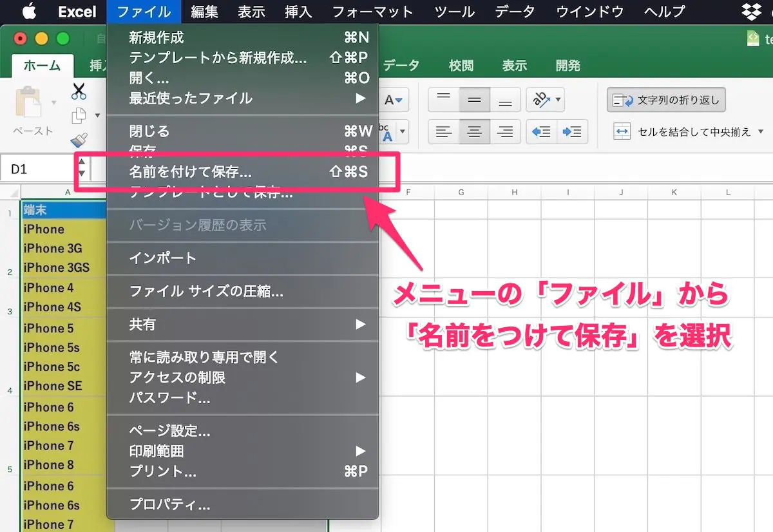
Task: Choose パスワード... menu item
Action: click(x=242, y=398)
